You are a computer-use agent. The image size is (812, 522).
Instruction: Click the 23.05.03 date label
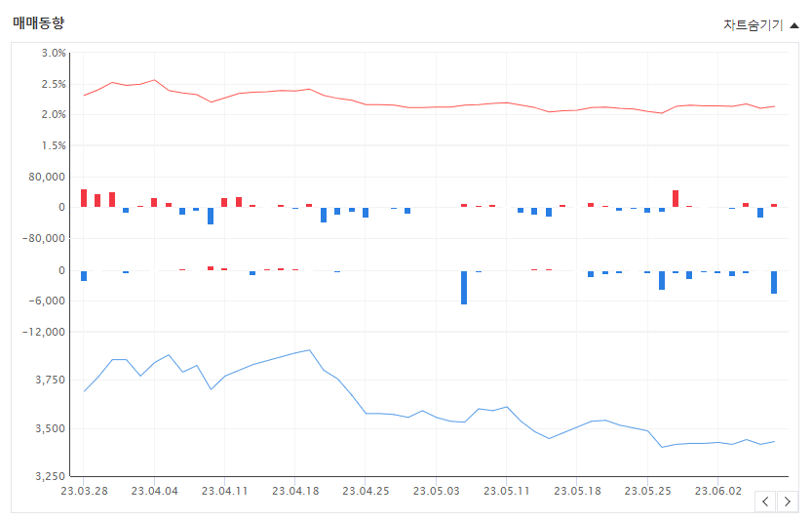pos(436,491)
